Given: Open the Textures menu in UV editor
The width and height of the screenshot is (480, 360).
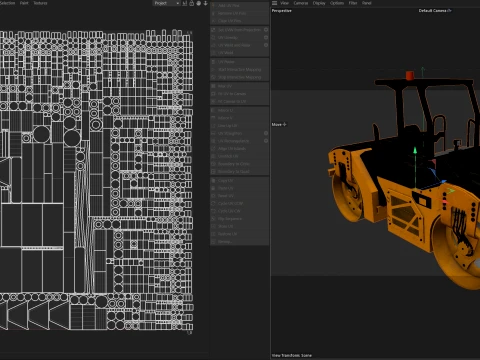Looking at the screenshot, I should (40, 3).
